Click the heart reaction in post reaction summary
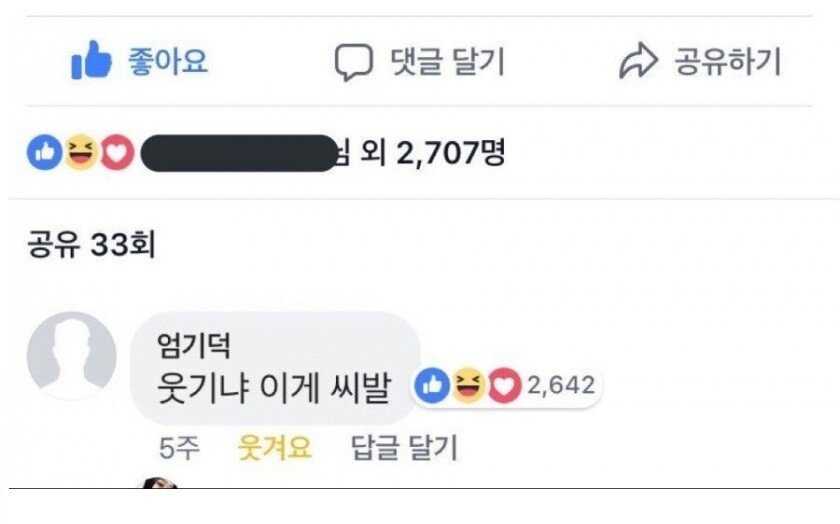 [116, 153]
